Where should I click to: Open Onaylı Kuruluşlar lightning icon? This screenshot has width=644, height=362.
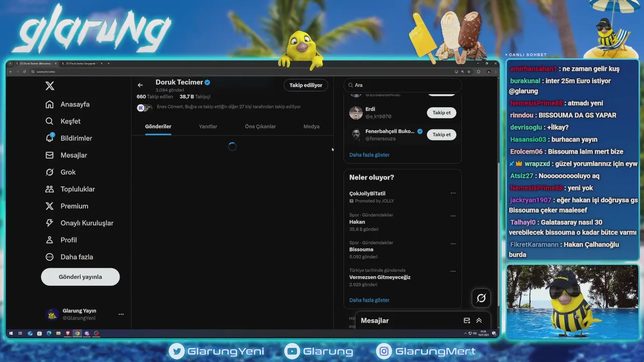pos(49,223)
